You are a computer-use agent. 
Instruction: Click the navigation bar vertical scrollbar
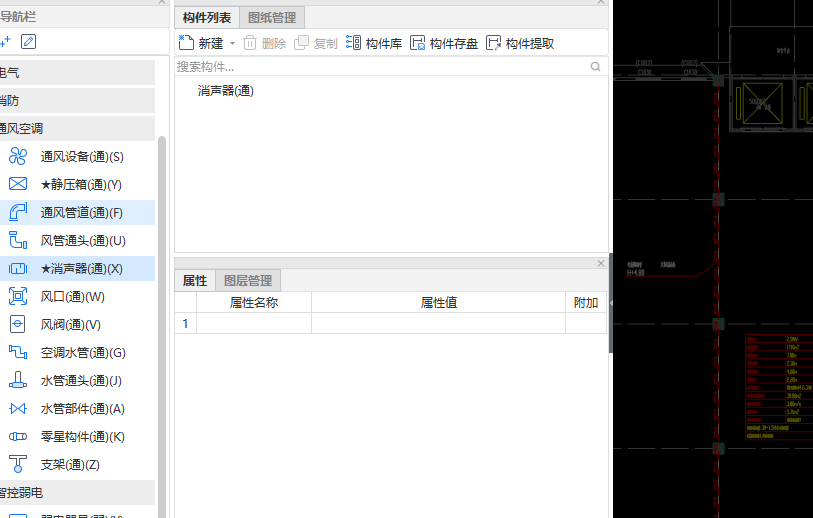coord(162,327)
